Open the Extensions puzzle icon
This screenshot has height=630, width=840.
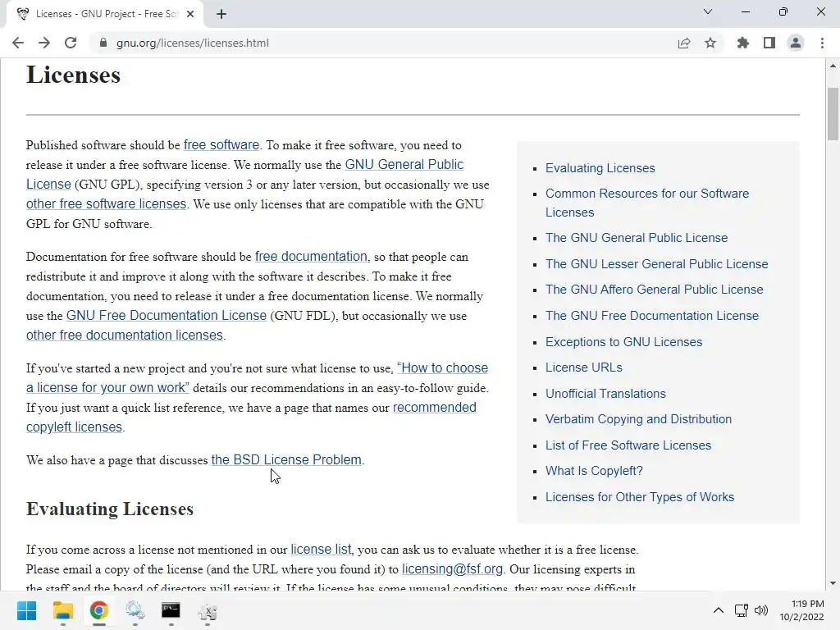pos(743,43)
